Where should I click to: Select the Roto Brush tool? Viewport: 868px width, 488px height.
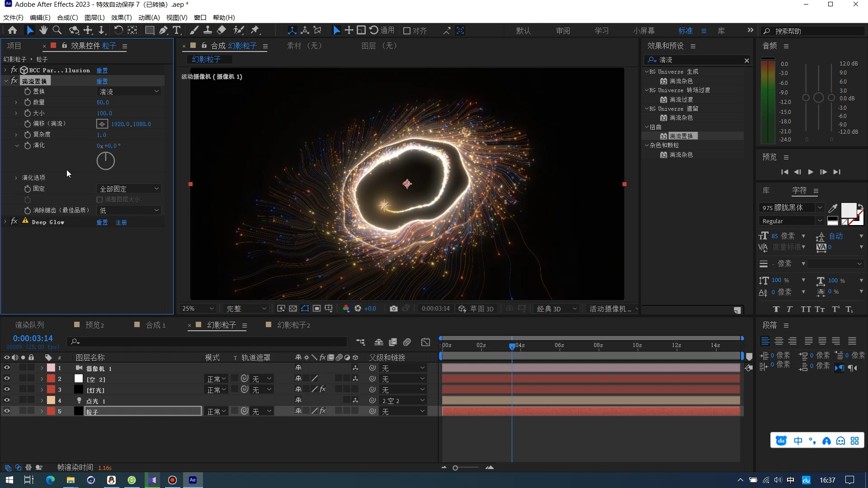pos(238,30)
